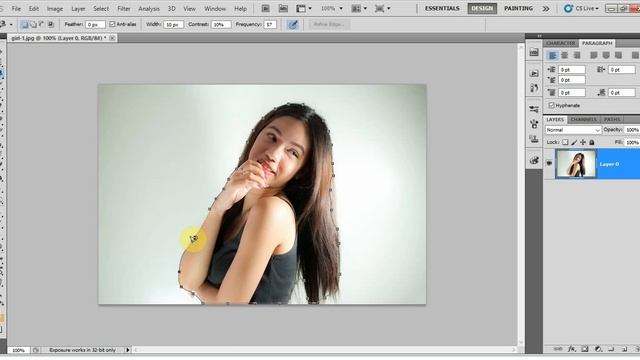This screenshot has width=640, height=360.
Task: Click the Contrast input field
Action: click(221, 25)
